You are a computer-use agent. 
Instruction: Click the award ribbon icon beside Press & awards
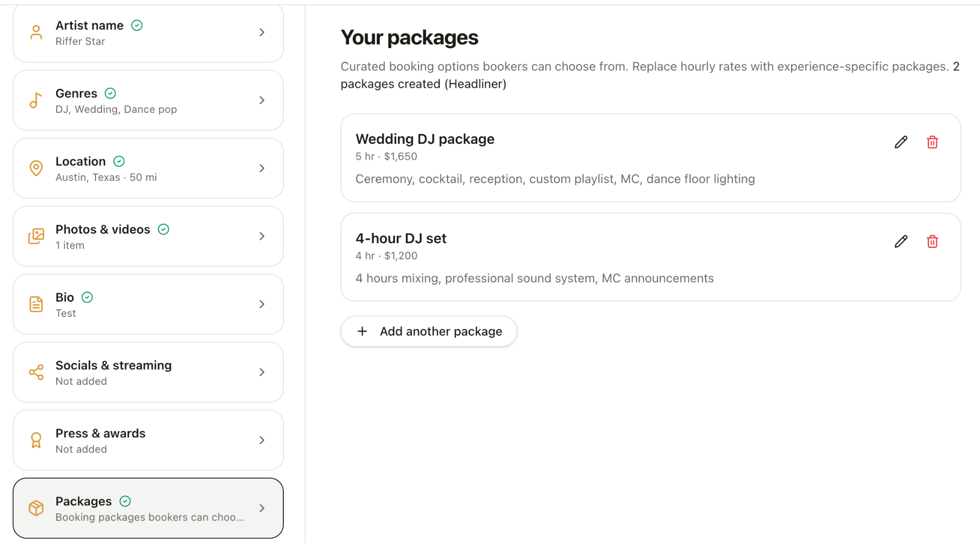click(36, 440)
